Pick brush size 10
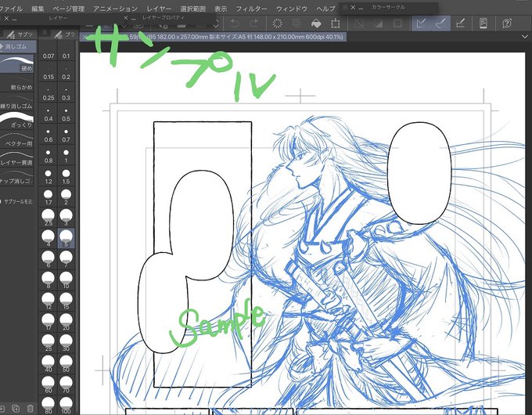The width and height of the screenshot is (532, 415). [66, 280]
